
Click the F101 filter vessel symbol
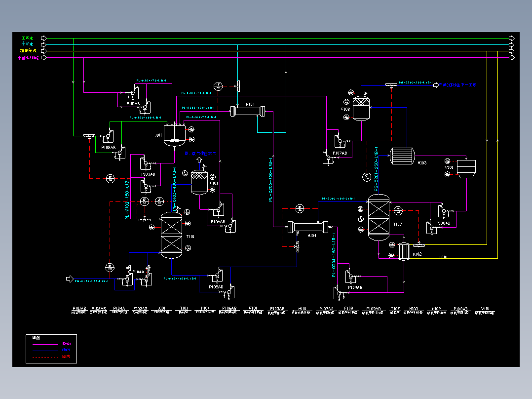(x=199, y=182)
